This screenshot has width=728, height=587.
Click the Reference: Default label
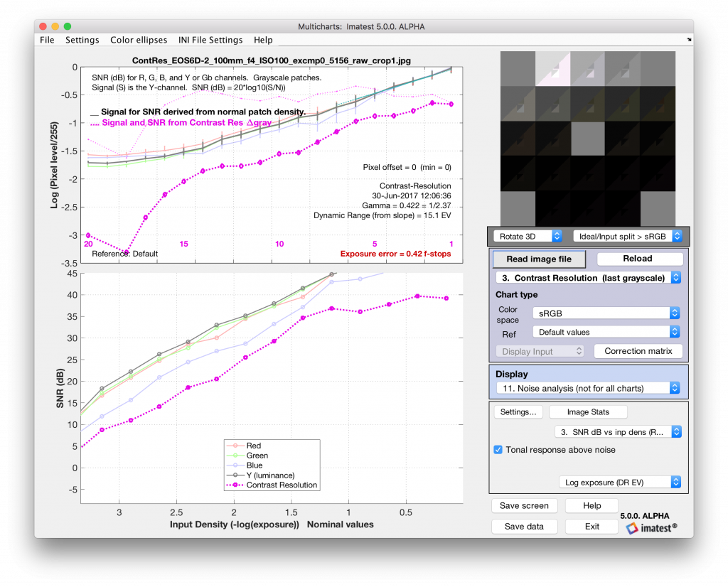pos(124,254)
